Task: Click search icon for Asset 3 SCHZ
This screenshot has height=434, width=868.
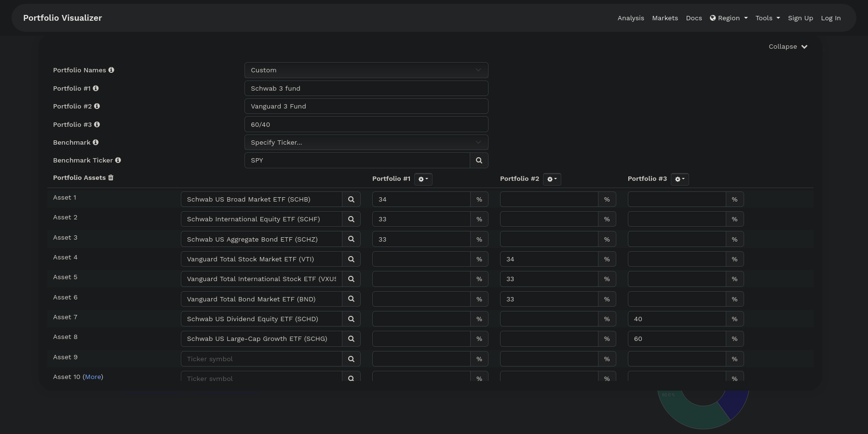Action: pyautogui.click(x=351, y=239)
